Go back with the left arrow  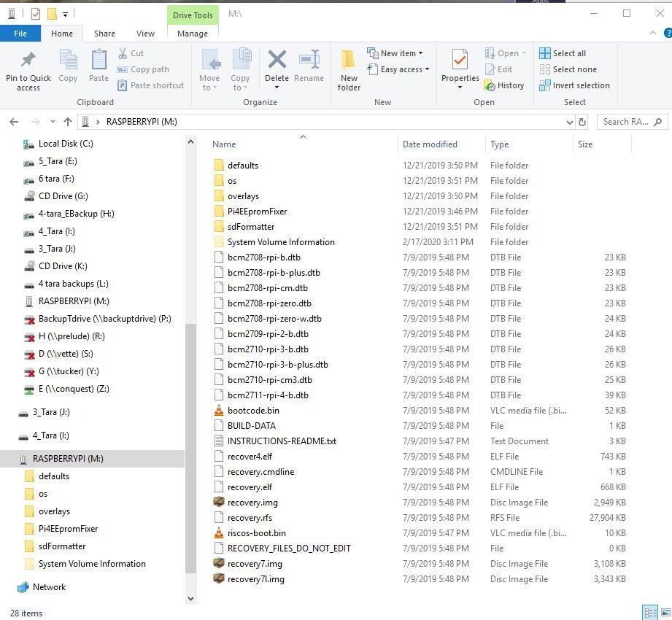(14, 122)
